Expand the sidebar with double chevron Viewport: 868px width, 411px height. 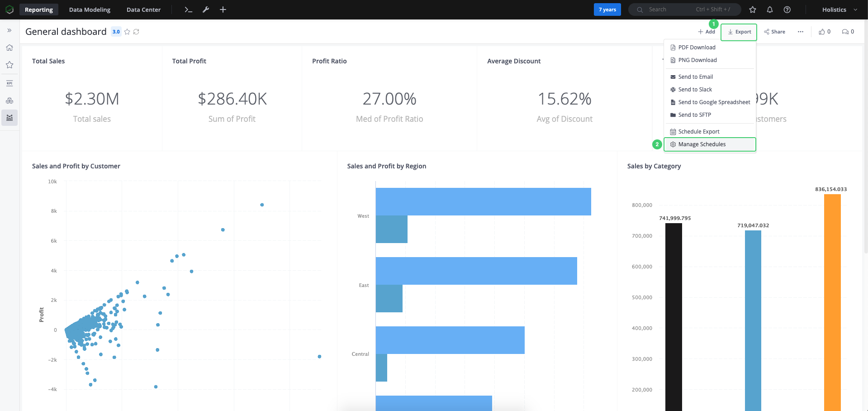9,30
